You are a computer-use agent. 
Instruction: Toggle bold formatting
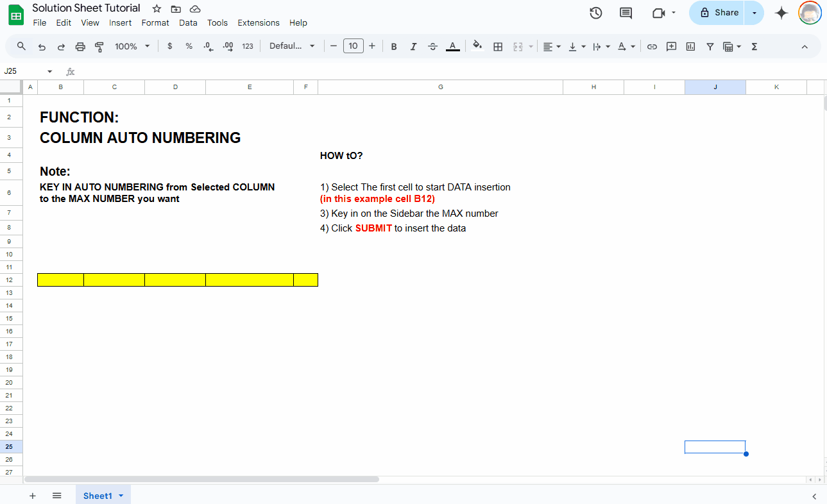pyautogui.click(x=394, y=46)
